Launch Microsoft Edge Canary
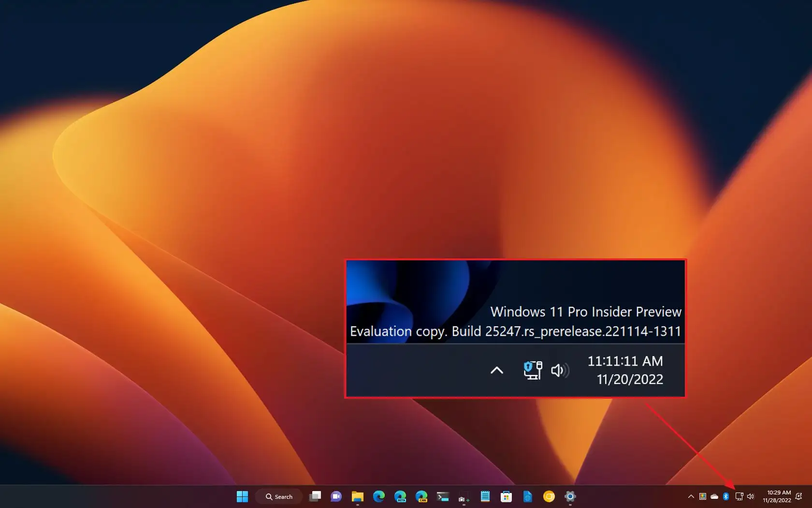 coord(420,496)
